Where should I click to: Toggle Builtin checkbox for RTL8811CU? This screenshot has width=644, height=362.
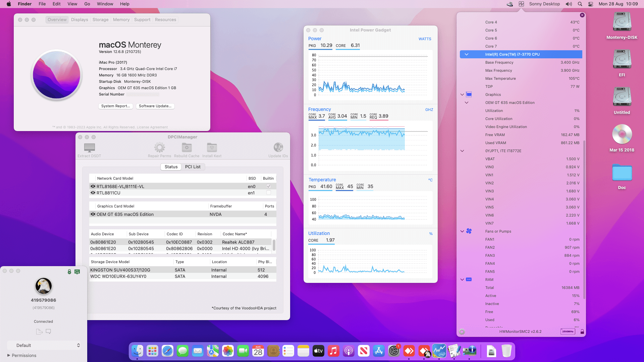[x=269, y=193]
